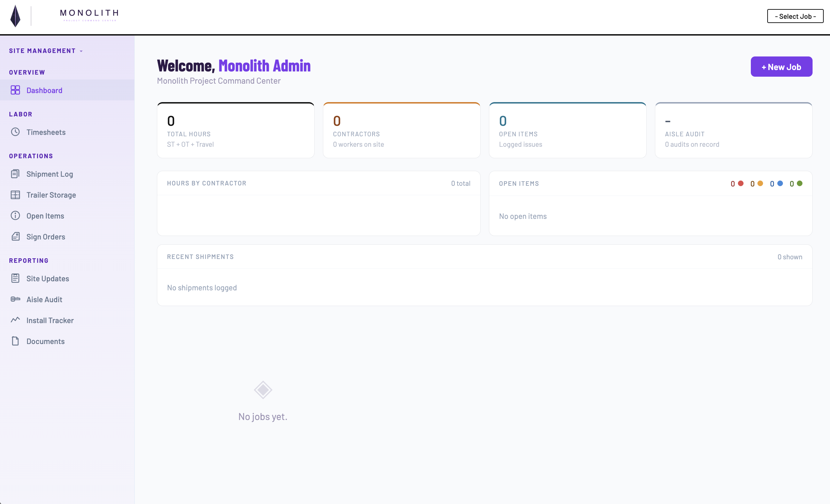This screenshot has height=504, width=830.
Task: Open the Monolith Project Command Center title
Action: pyautogui.click(x=219, y=81)
